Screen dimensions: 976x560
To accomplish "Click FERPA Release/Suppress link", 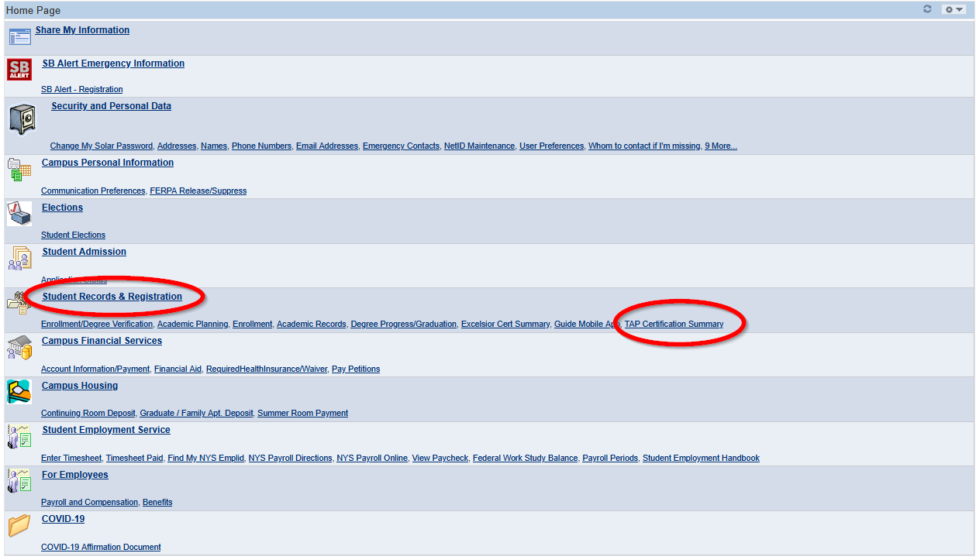I will pyautogui.click(x=198, y=191).
